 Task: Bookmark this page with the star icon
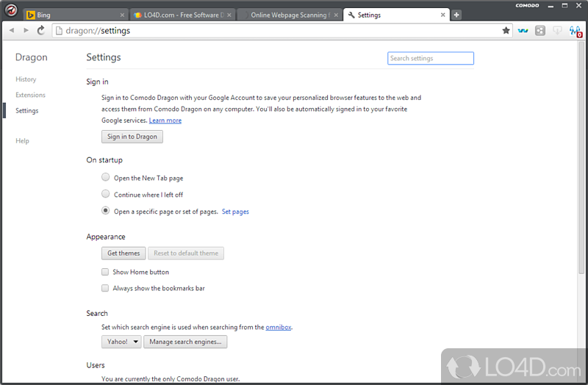pos(506,30)
